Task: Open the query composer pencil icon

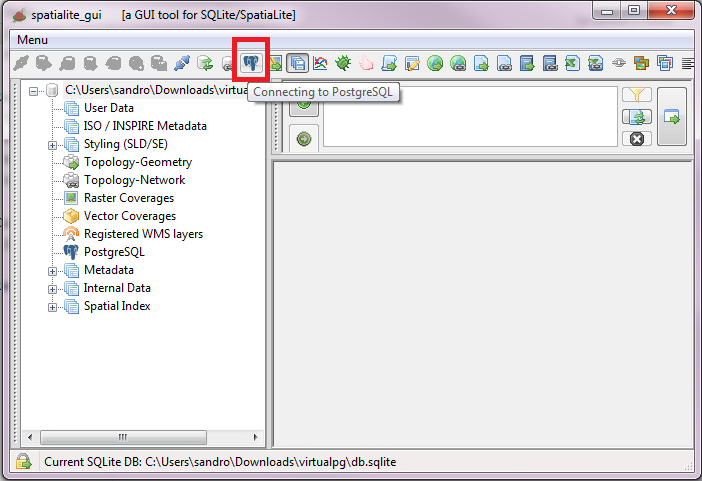Action: [412, 63]
